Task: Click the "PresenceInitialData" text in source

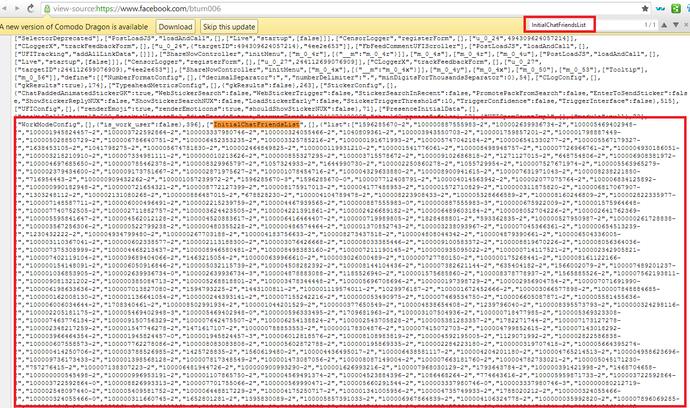Action: tap(425, 109)
